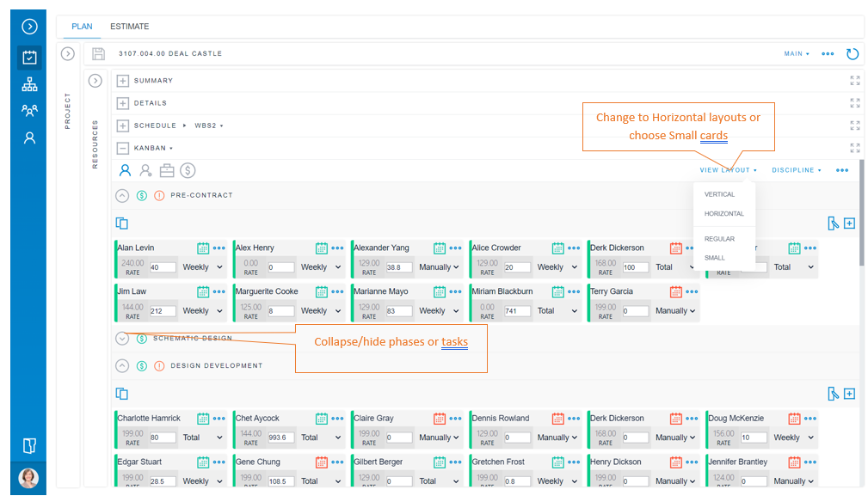Open the team people icon in sidebar

pos(29,111)
